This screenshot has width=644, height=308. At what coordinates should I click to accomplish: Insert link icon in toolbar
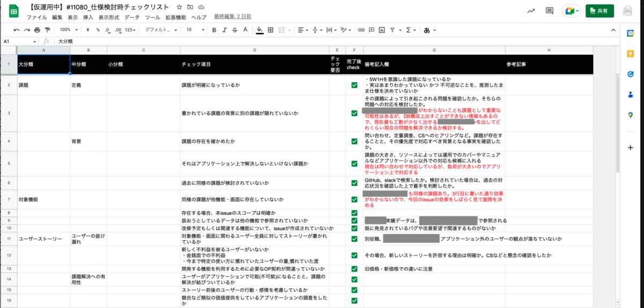pyautogui.click(x=362, y=30)
